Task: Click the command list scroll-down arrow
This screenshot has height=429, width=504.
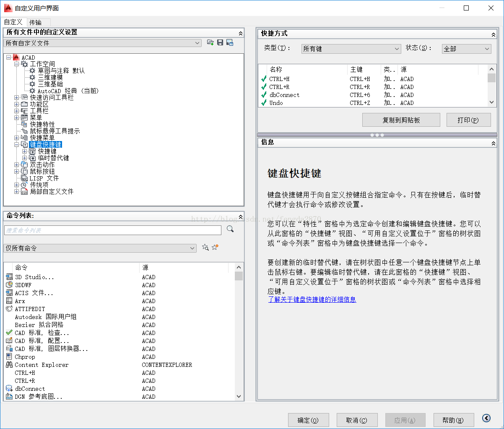Action: point(239,396)
